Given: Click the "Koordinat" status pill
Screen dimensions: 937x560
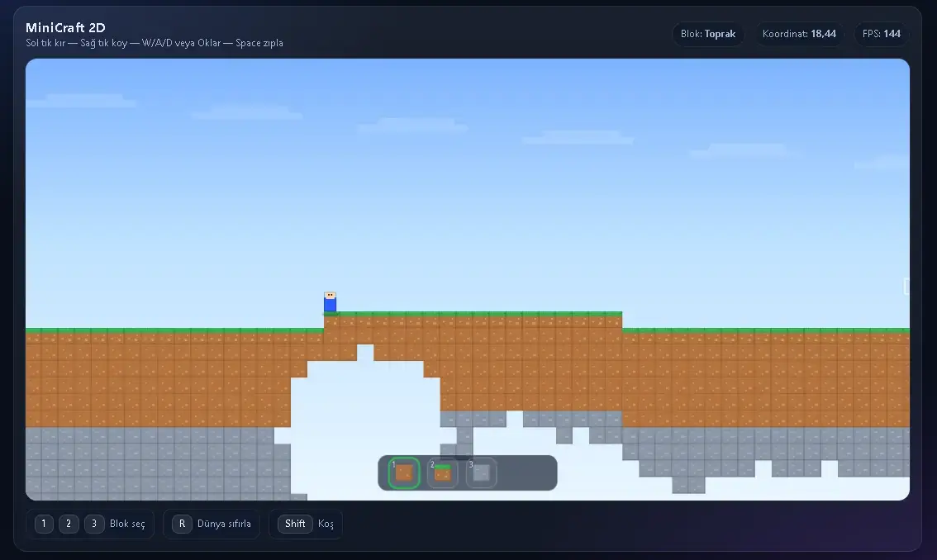Looking at the screenshot, I should pyautogui.click(x=798, y=34).
